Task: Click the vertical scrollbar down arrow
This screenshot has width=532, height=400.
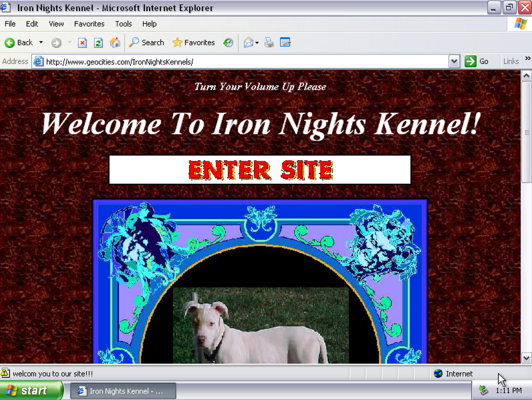Action: click(x=526, y=358)
